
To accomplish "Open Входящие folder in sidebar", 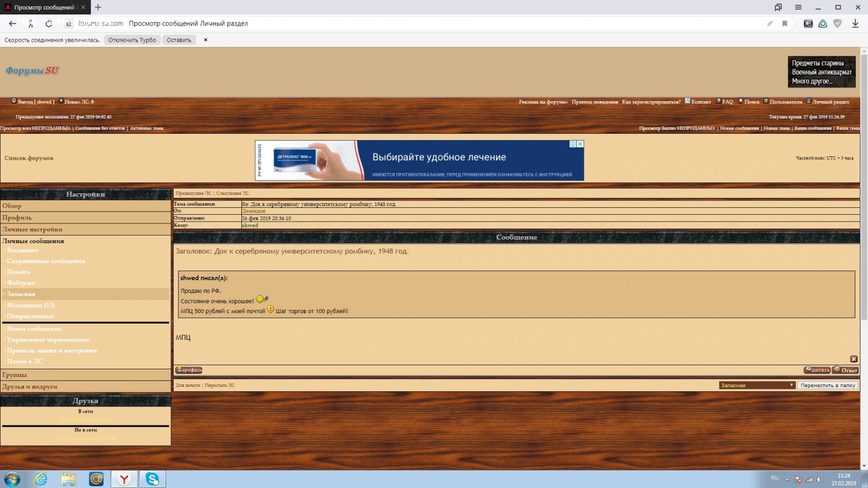I will point(23,250).
